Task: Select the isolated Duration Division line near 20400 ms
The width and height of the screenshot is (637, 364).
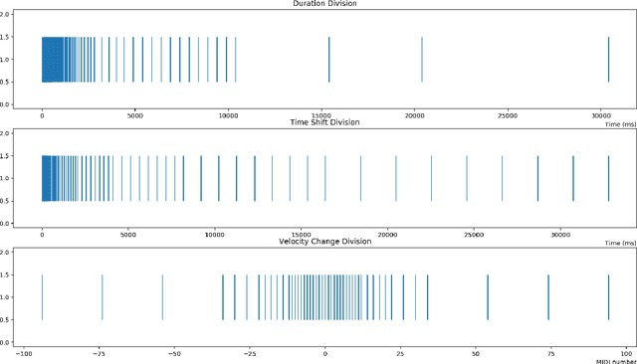Action: tap(422, 60)
